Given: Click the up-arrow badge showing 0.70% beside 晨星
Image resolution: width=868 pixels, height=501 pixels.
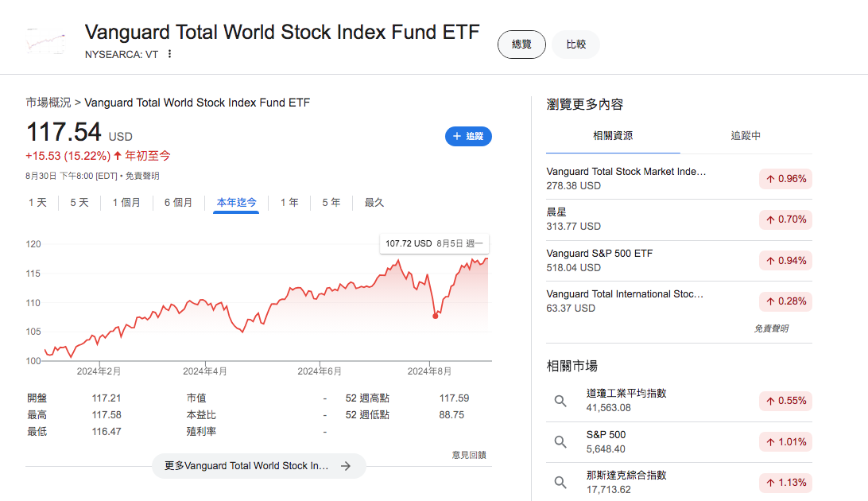Looking at the screenshot, I should 785,219.
